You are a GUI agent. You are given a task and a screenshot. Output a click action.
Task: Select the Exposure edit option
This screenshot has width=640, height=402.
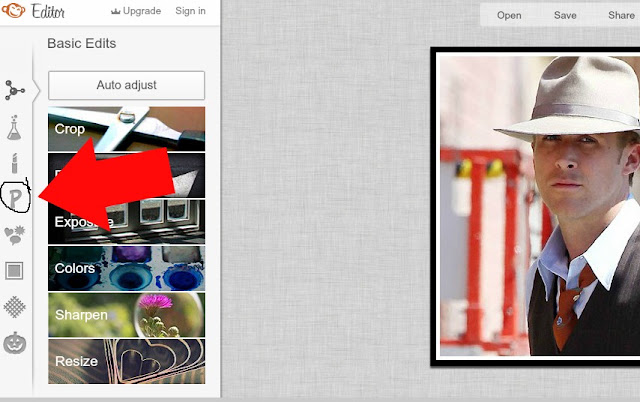pyautogui.click(x=127, y=222)
